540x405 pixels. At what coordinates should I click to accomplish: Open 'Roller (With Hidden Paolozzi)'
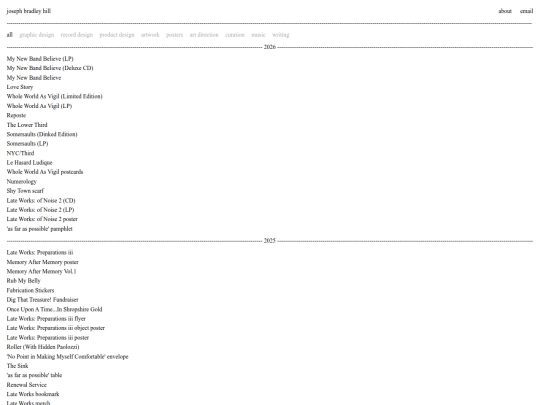point(43,346)
